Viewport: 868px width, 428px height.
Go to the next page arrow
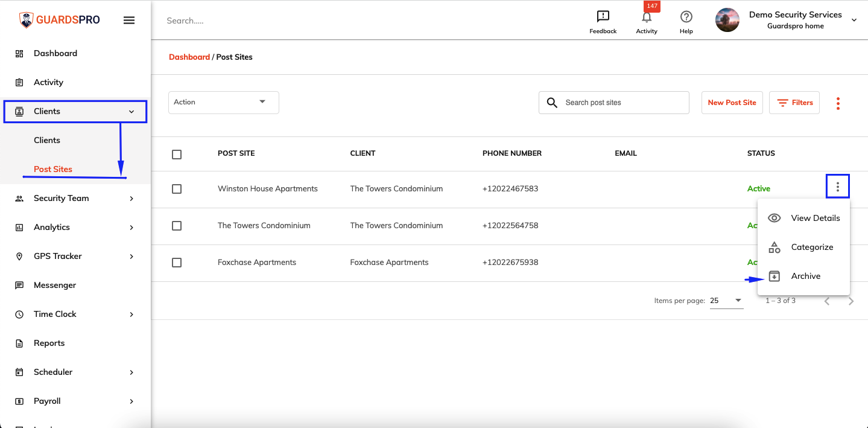pos(851,301)
